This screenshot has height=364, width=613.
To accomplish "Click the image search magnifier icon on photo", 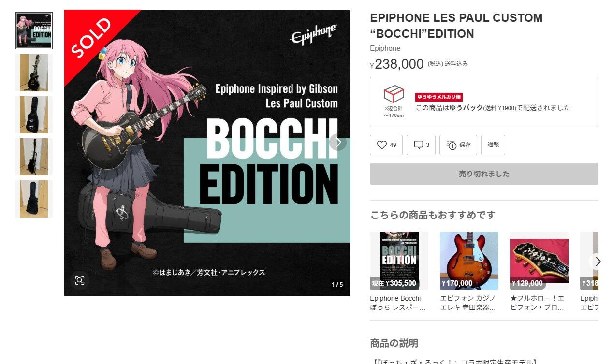I will coord(80,280).
